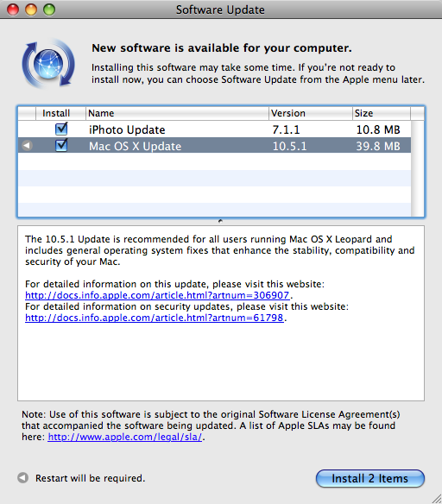Click the restart icon beside 'Restart will be required.'
The width and height of the screenshot is (442, 504).
click(x=23, y=477)
